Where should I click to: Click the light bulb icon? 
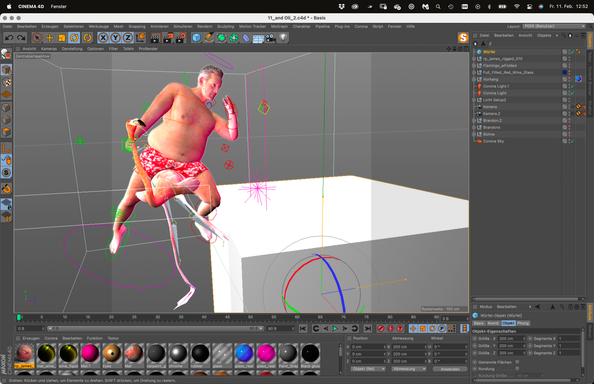point(283,37)
